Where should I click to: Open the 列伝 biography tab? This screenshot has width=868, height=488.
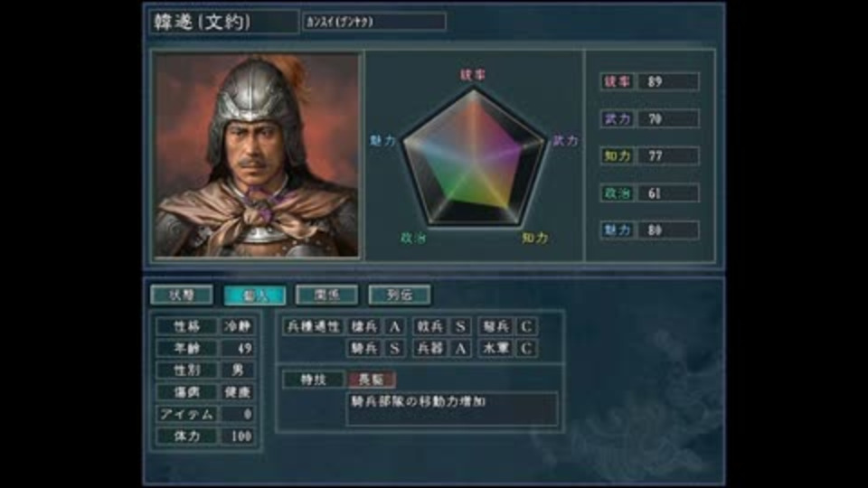point(400,295)
